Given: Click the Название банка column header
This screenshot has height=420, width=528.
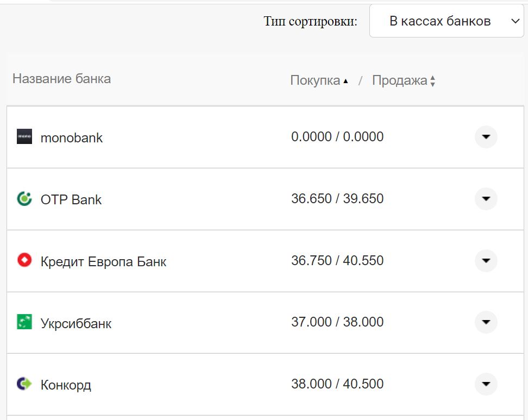Looking at the screenshot, I should (x=61, y=79).
